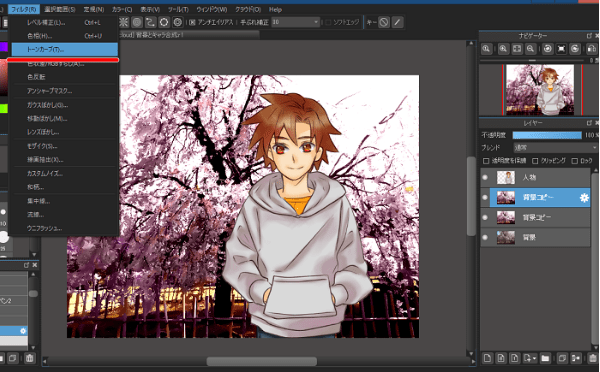The image size is (600, 372).
Task: Switch to the 背景とキャラ合成 document tab
Action: [x=189, y=35]
